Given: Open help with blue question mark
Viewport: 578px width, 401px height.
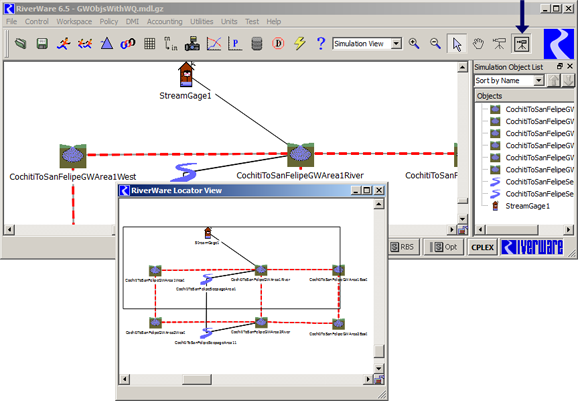Looking at the screenshot, I should (321, 43).
